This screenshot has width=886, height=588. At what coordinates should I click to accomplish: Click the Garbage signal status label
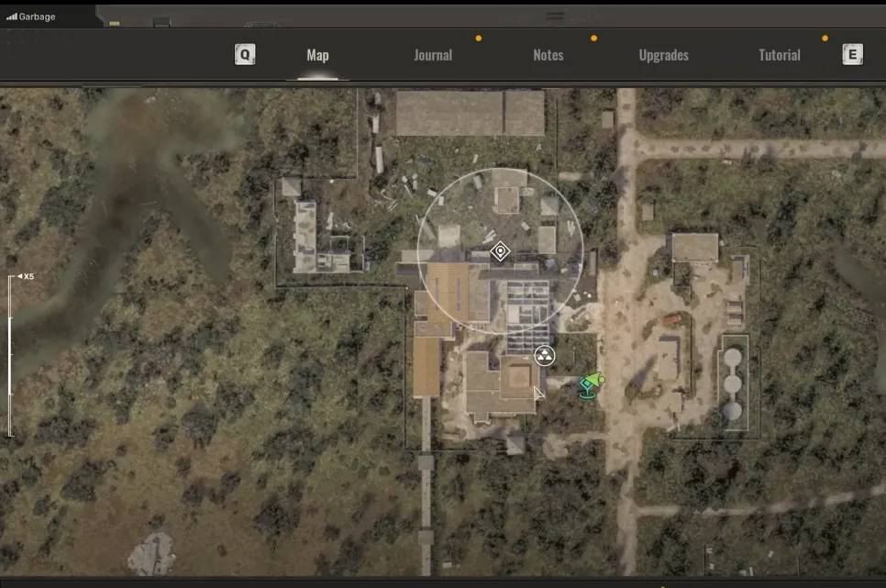(38, 17)
